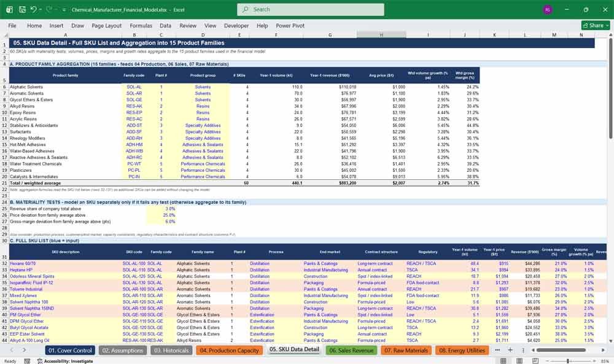Open the Formulas ribbon tab

(x=141, y=25)
